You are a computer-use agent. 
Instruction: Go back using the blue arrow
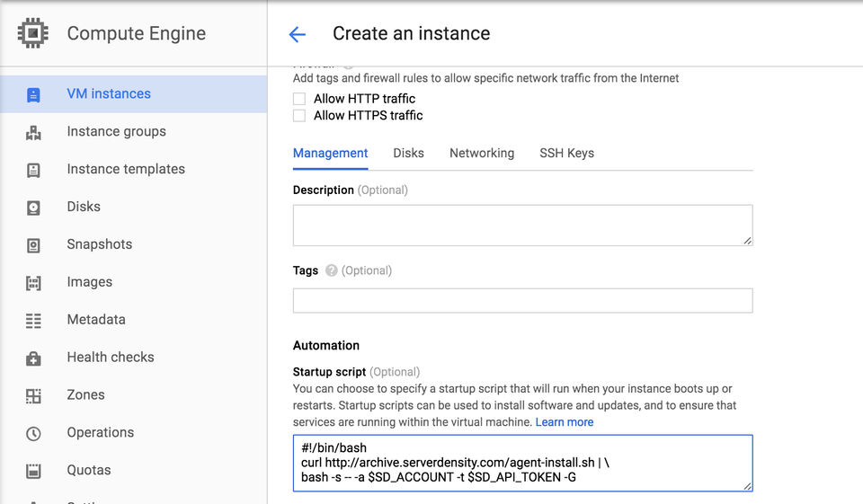(298, 34)
